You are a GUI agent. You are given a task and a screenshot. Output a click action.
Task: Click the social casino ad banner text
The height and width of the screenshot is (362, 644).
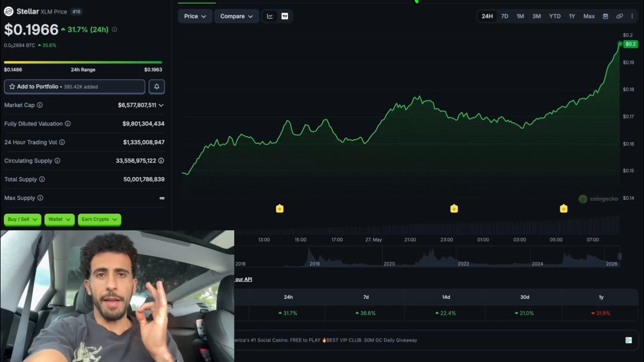tap(326, 340)
